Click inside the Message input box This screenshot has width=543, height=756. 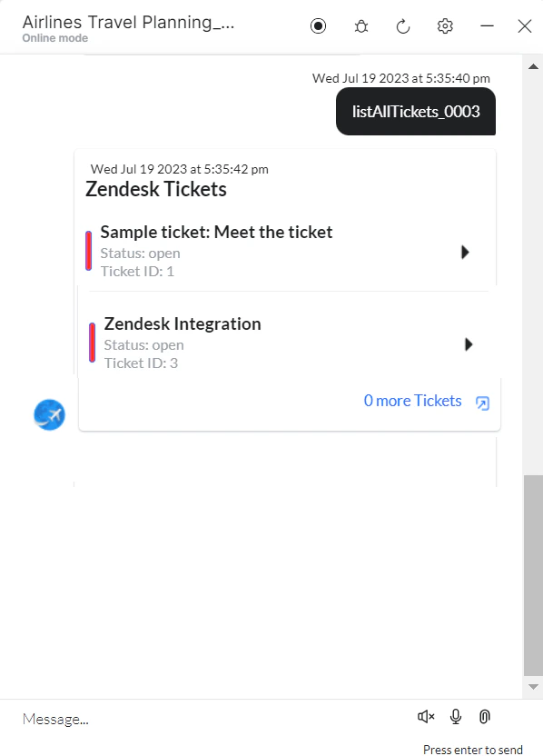coord(182,718)
